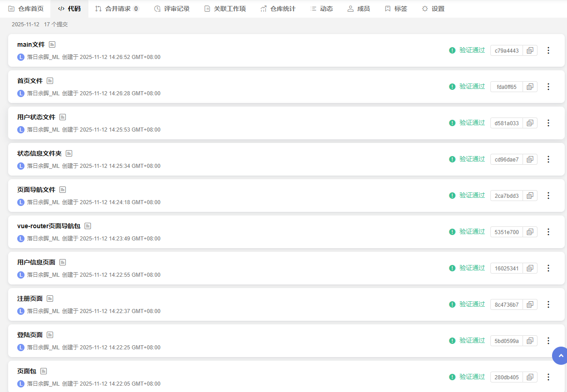567x392 pixels.
Task: Copy commit hash d581a033
Action: 530,123
